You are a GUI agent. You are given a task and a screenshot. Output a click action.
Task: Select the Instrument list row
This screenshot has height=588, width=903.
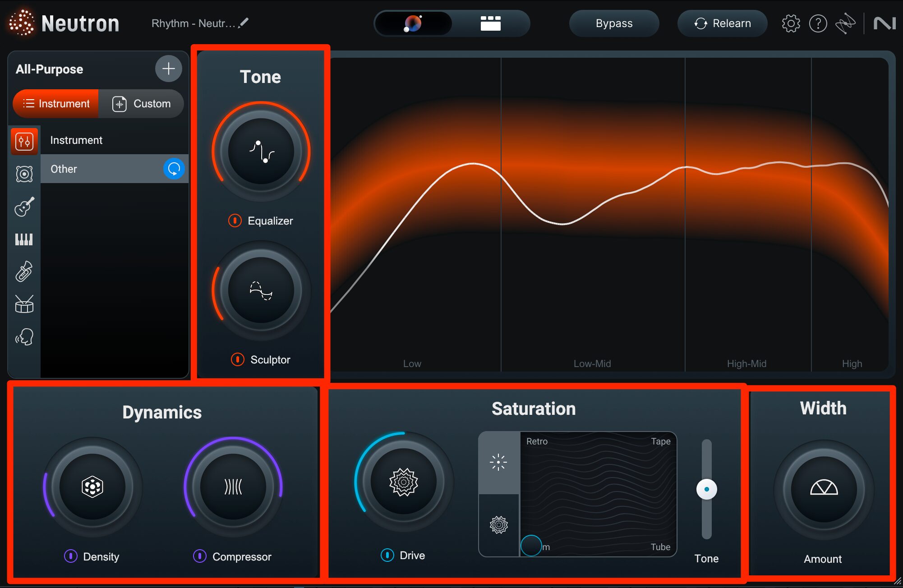pos(115,140)
